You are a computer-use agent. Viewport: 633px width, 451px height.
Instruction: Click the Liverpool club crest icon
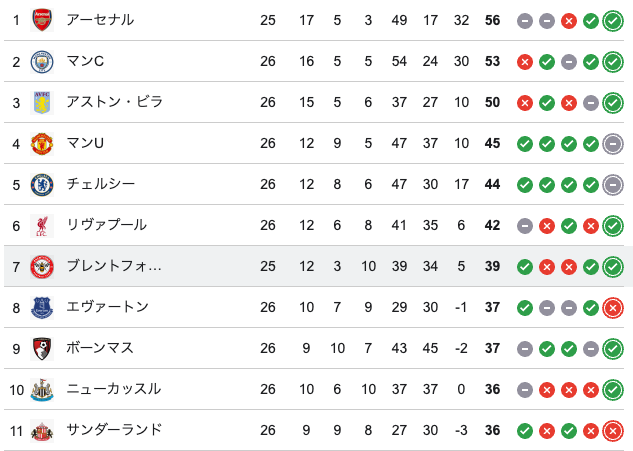pos(41,225)
